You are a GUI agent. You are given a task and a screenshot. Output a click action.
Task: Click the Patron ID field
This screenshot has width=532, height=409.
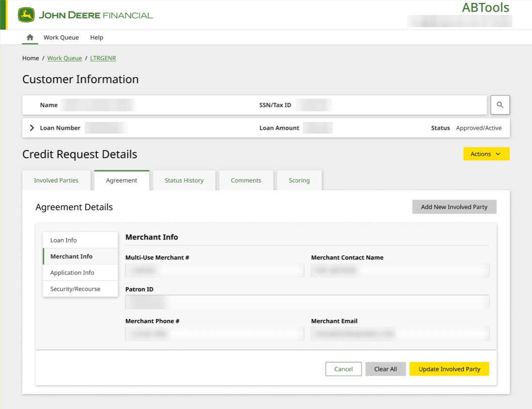[307, 302]
